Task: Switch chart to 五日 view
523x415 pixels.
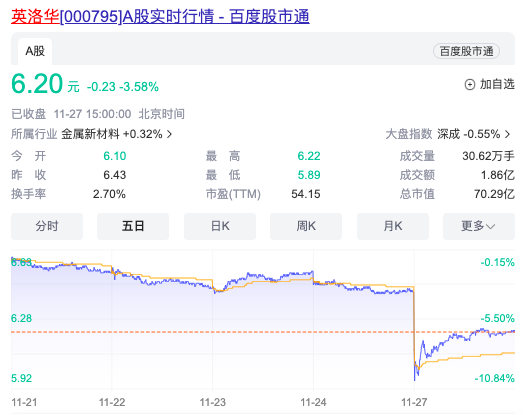Action: pyautogui.click(x=133, y=226)
